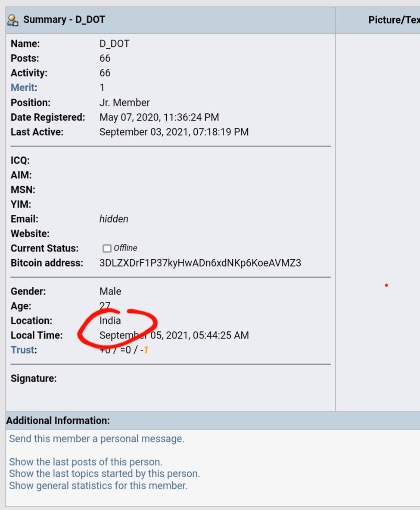Show the last topics started by this person
This screenshot has height=510, width=420.
pyautogui.click(x=104, y=473)
